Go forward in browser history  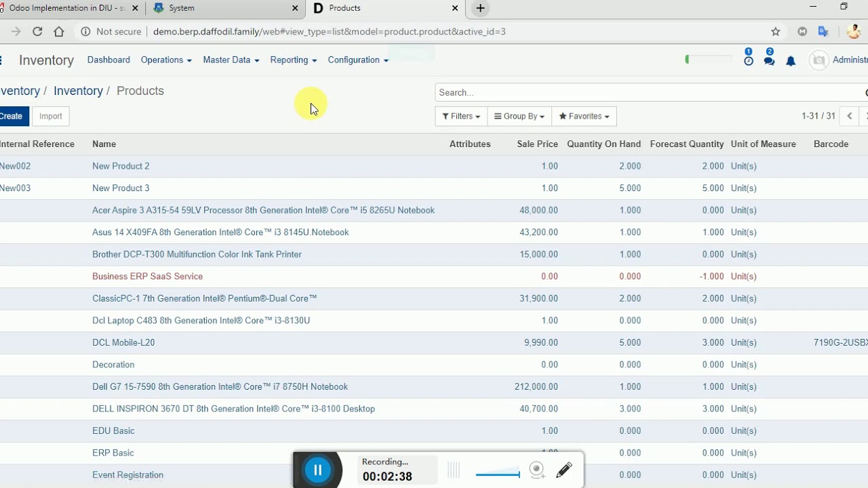16,32
